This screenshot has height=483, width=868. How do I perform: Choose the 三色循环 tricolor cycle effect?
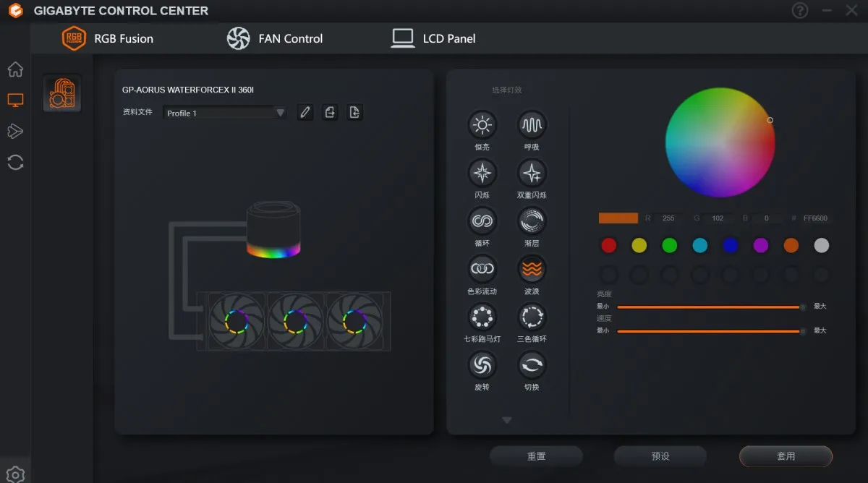(532, 317)
